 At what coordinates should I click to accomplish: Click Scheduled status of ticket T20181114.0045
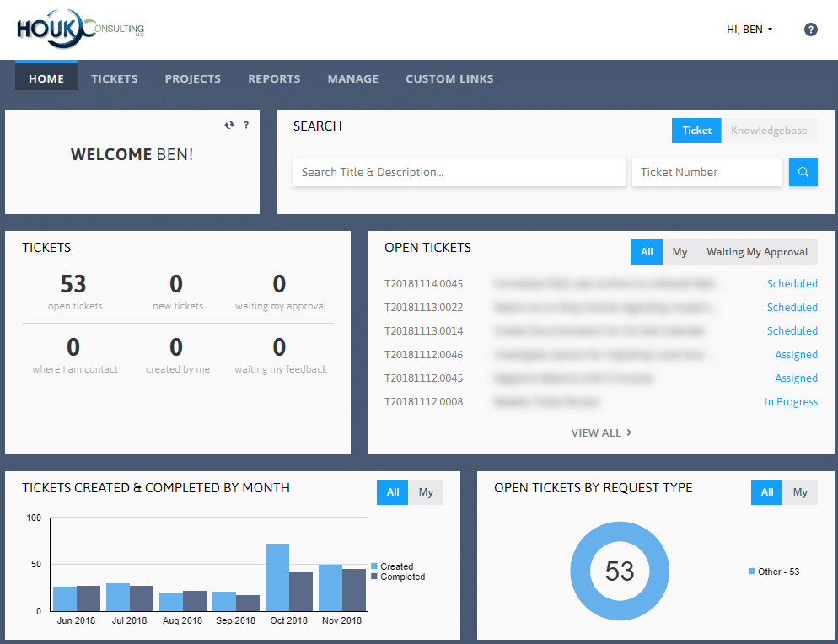[792, 284]
